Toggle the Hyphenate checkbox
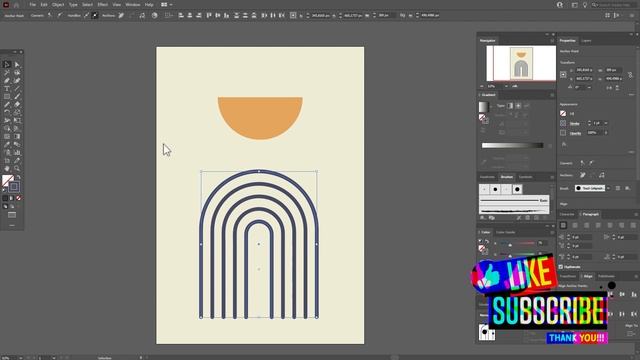Viewport: 640px width, 360px height. pyautogui.click(x=561, y=267)
